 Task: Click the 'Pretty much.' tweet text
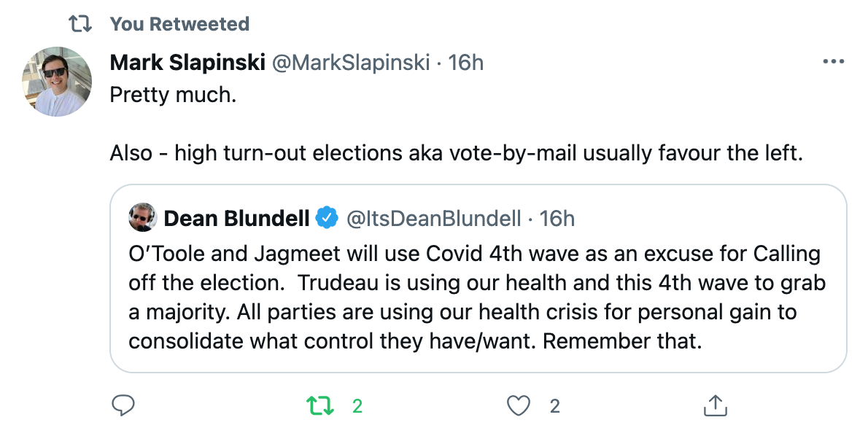(173, 95)
